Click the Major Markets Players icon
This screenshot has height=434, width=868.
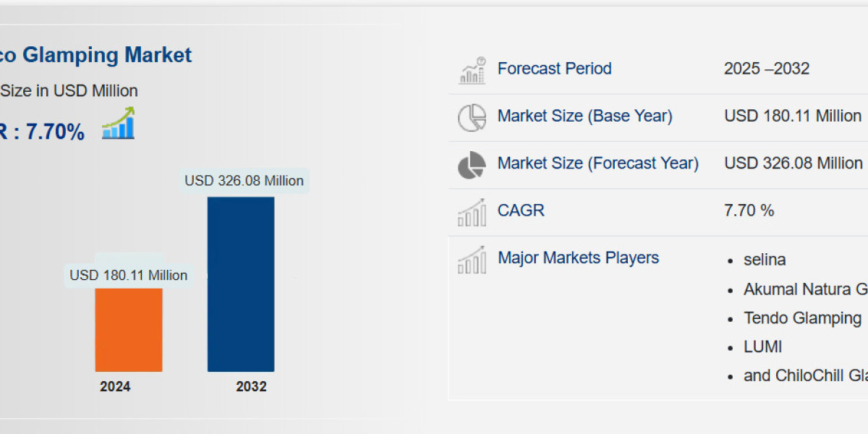[472, 260]
